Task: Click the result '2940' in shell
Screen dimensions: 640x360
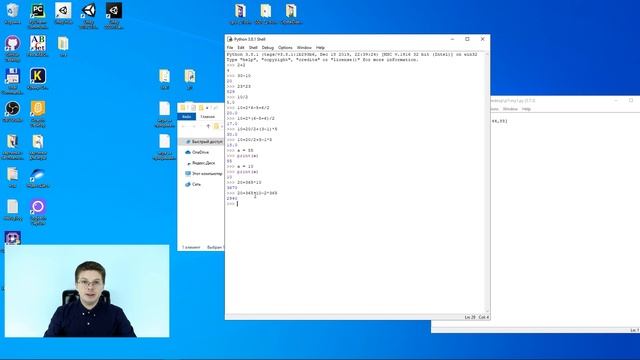Action: tap(232, 198)
